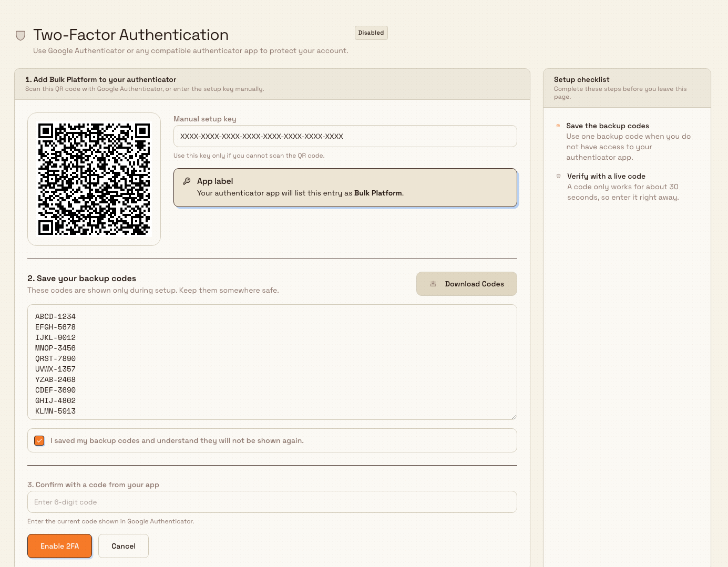Click the shield icon beside Verify with a live code
The width and height of the screenshot is (728, 567).
coord(558,176)
